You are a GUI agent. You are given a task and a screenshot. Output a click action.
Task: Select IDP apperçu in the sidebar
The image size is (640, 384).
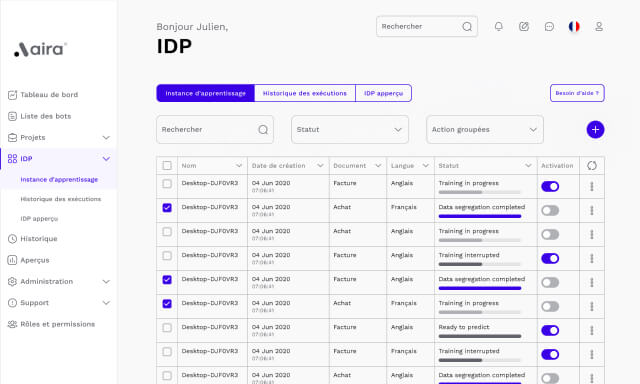(39, 219)
